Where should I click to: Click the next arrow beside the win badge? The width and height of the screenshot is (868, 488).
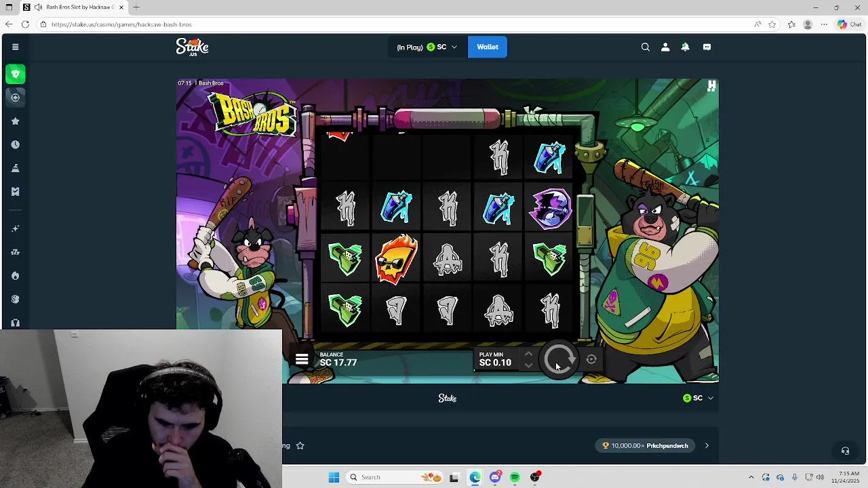[707, 445]
